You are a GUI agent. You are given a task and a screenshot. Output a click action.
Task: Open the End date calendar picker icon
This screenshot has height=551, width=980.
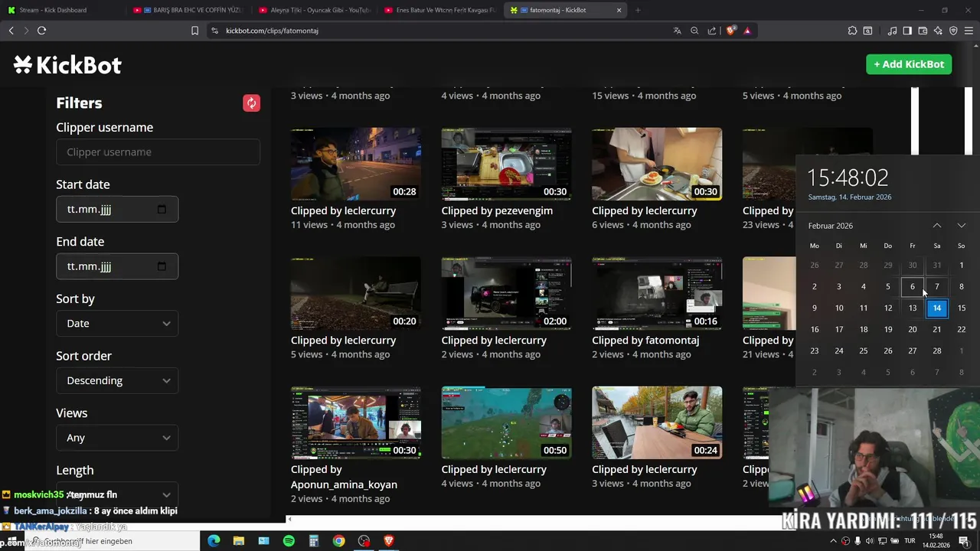pyautogui.click(x=162, y=266)
